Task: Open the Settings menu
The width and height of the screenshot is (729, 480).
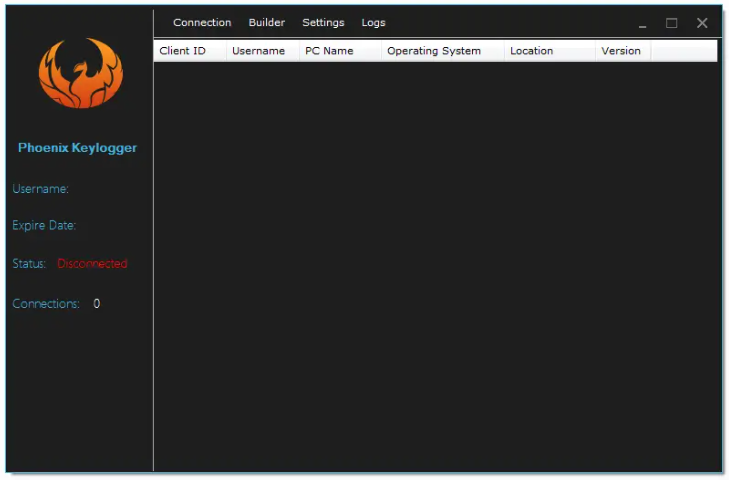Action: click(323, 23)
